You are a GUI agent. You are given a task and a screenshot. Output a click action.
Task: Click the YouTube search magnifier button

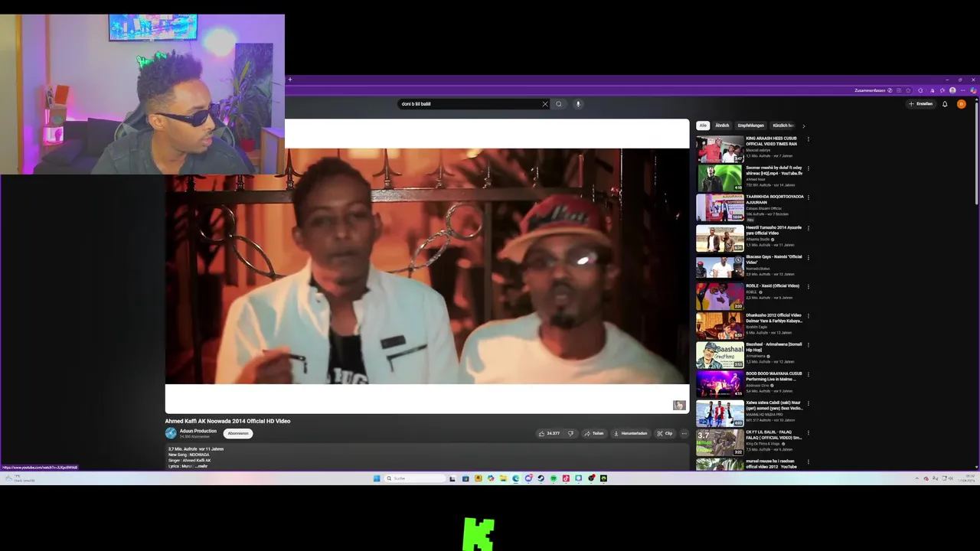559,104
